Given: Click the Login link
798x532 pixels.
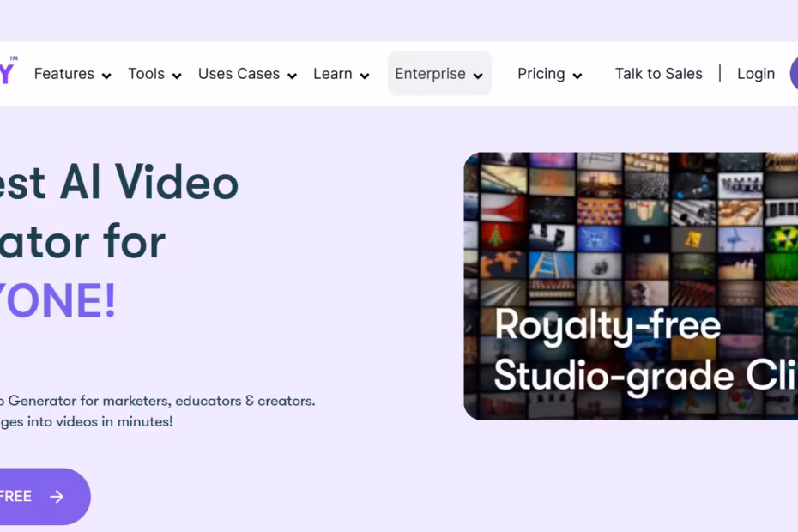Looking at the screenshot, I should pyautogui.click(x=755, y=74).
